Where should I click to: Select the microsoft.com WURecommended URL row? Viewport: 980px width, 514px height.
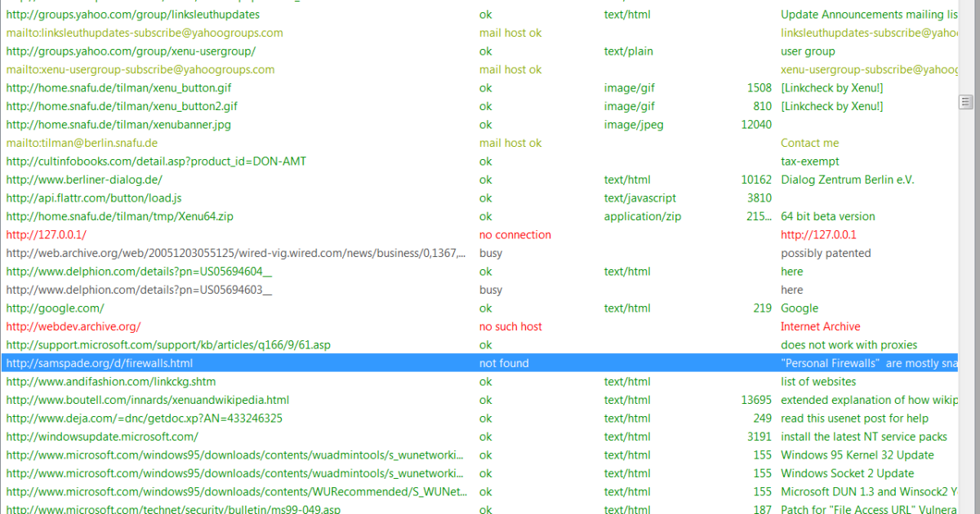pos(236,492)
